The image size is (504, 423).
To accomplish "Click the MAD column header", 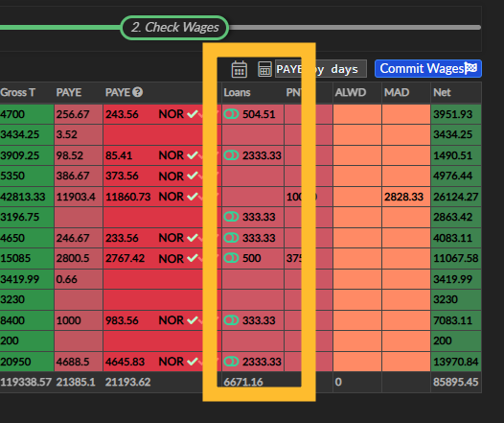I will tap(397, 93).
